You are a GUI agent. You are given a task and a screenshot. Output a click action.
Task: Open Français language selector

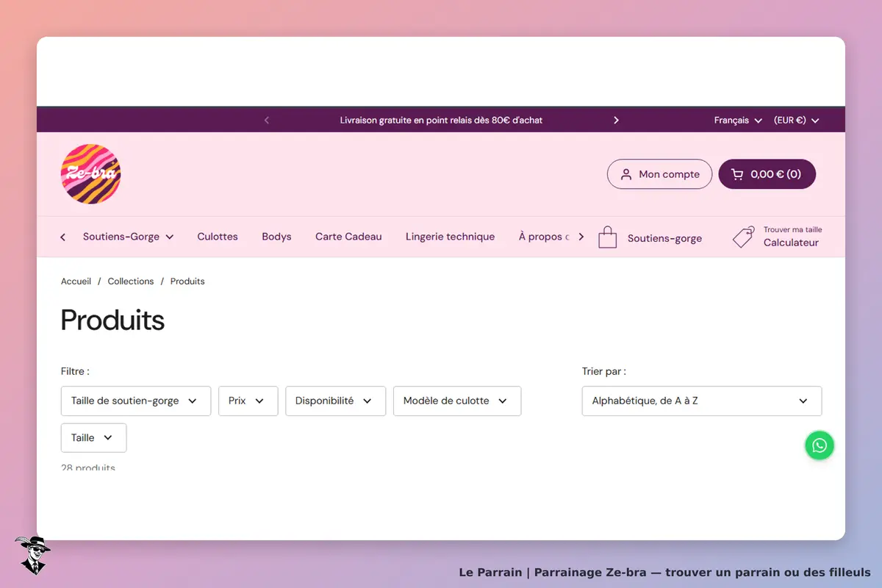point(738,120)
